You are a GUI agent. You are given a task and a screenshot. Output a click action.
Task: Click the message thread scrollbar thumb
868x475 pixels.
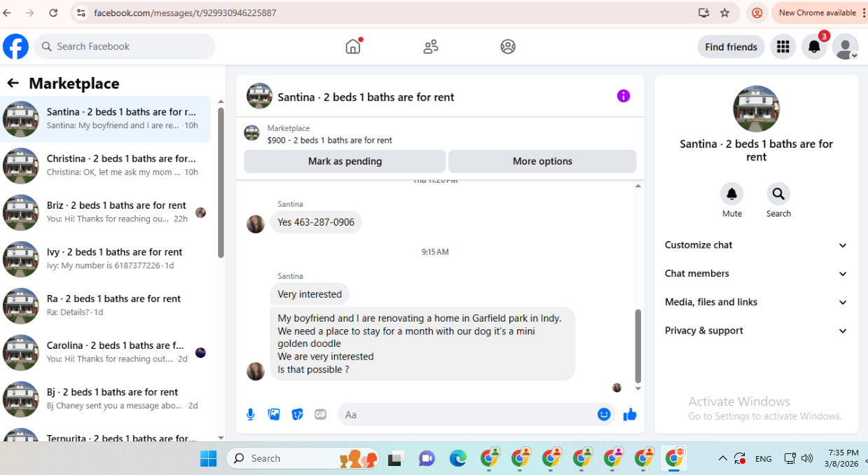(x=638, y=345)
